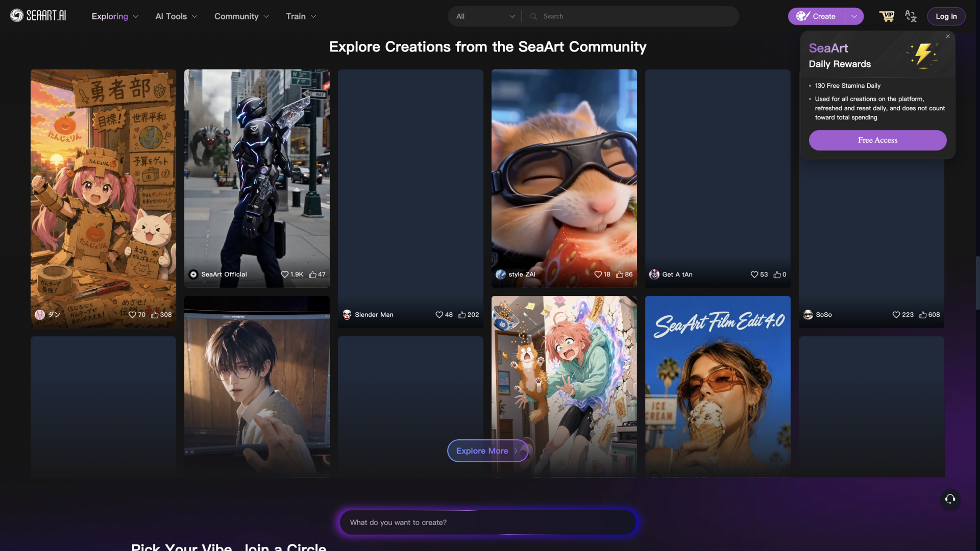Close the Daily Rewards popup
Viewport: 980px width, 551px height.
pyautogui.click(x=948, y=36)
